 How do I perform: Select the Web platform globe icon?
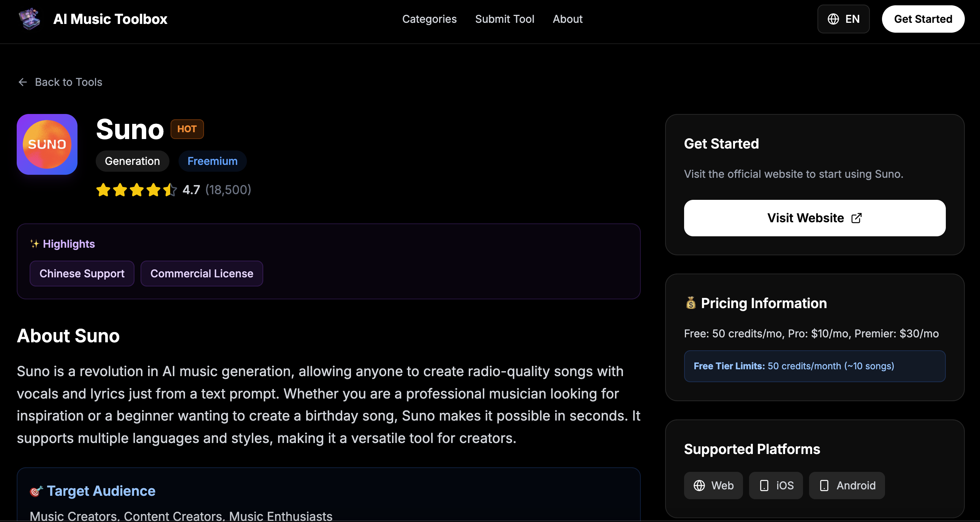(700, 486)
